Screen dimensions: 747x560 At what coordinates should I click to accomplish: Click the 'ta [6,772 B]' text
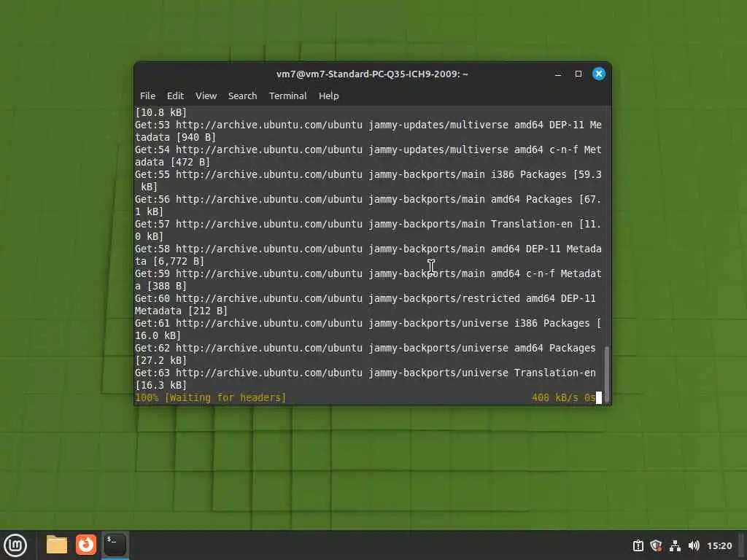click(169, 262)
